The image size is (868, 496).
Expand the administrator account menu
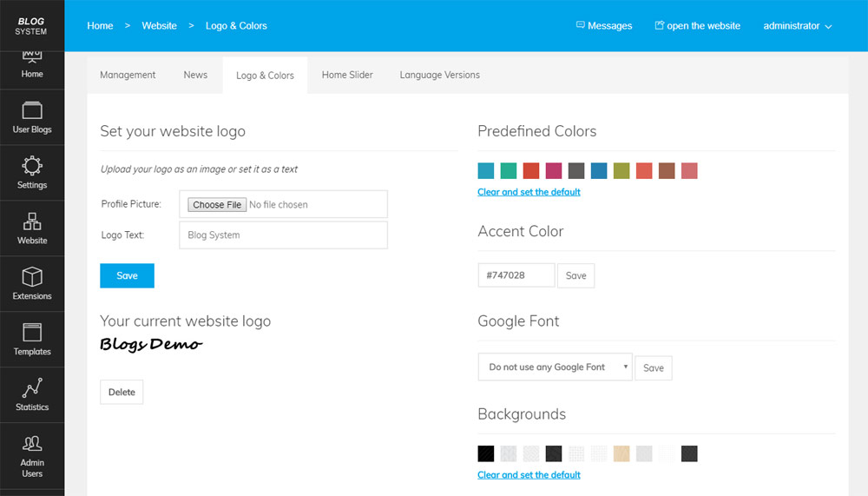pyautogui.click(x=797, y=26)
